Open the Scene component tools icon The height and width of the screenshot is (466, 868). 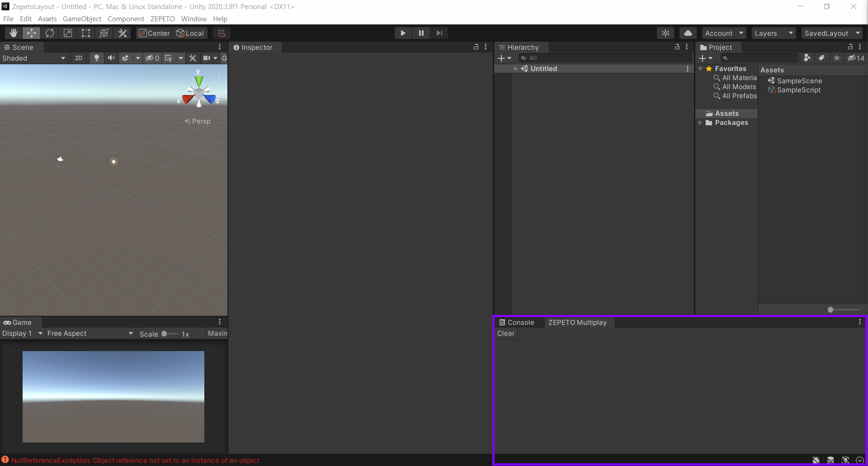[x=193, y=58]
